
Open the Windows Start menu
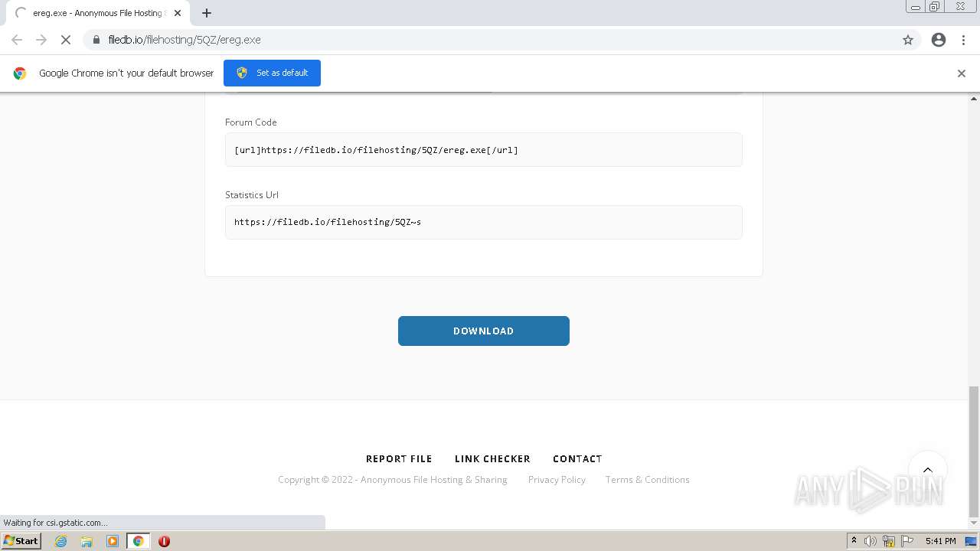click(x=21, y=540)
